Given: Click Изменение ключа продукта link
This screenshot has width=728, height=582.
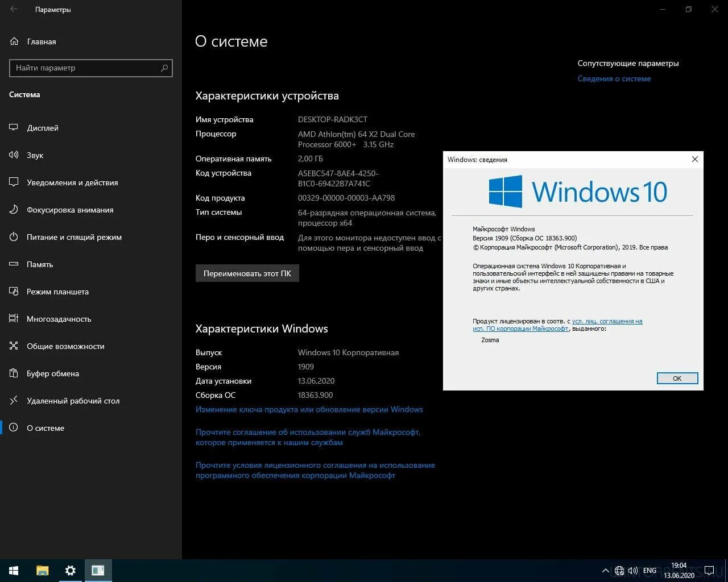Looking at the screenshot, I should [309, 409].
